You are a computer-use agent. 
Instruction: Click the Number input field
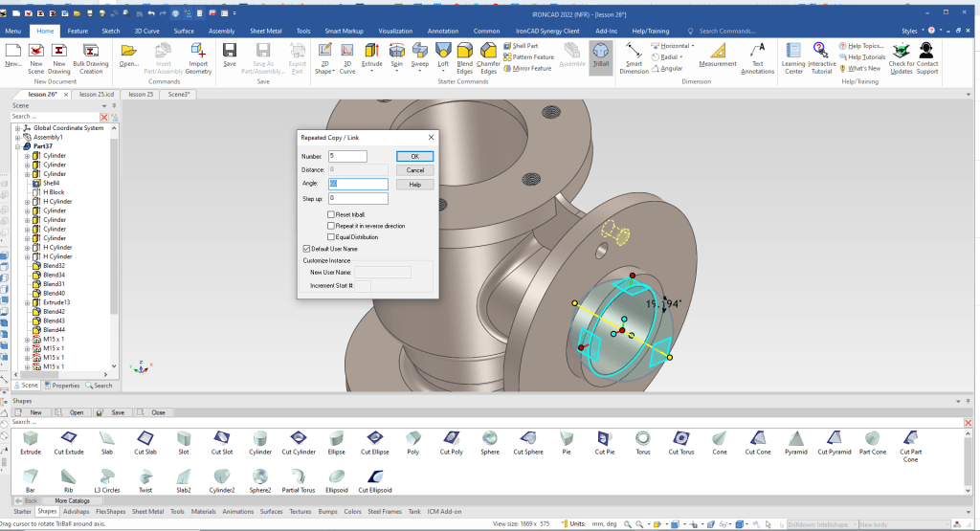pos(347,156)
